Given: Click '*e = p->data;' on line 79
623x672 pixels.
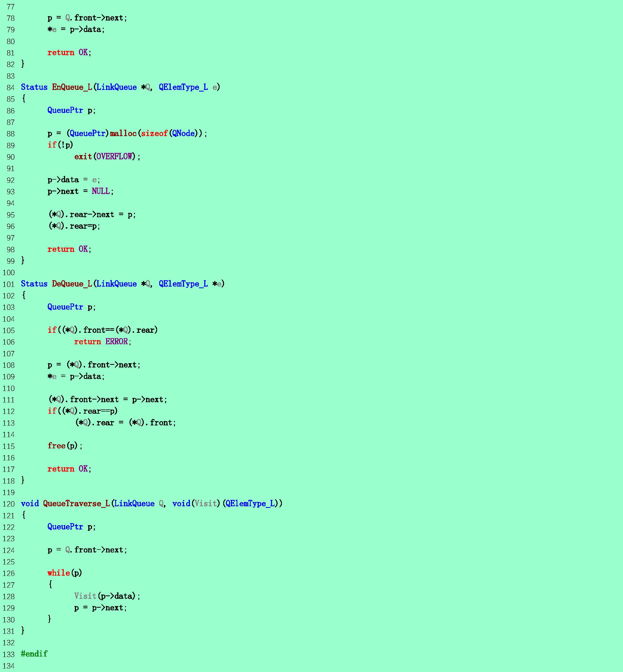Looking at the screenshot, I should point(76,30).
